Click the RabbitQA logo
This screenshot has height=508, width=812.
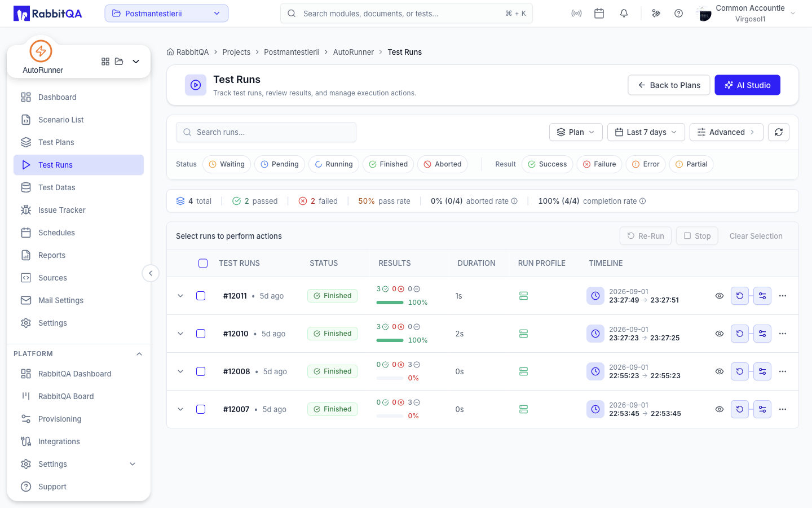[48, 14]
